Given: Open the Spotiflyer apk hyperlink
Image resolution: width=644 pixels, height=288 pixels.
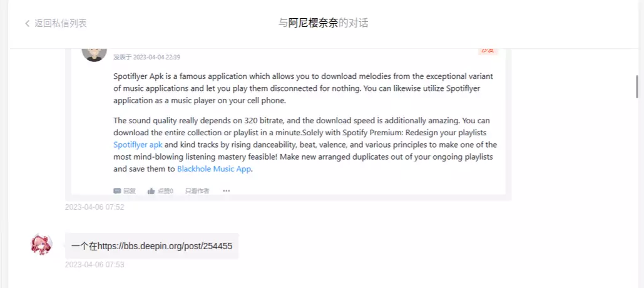Looking at the screenshot, I should tap(138, 145).
